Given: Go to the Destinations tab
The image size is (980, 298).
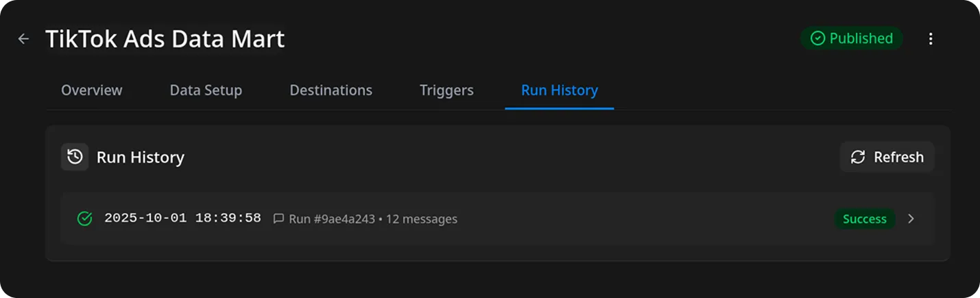Looking at the screenshot, I should (331, 90).
